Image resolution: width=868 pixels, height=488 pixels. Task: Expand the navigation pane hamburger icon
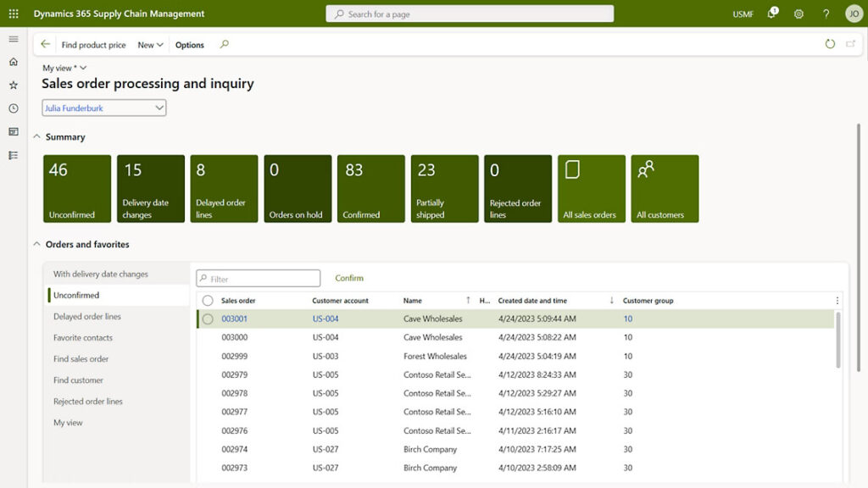[12, 38]
